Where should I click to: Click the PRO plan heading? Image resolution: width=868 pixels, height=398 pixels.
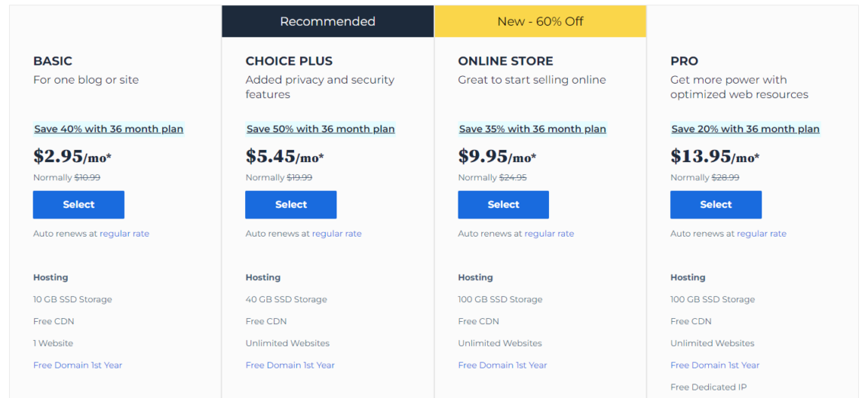pyautogui.click(x=684, y=61)
